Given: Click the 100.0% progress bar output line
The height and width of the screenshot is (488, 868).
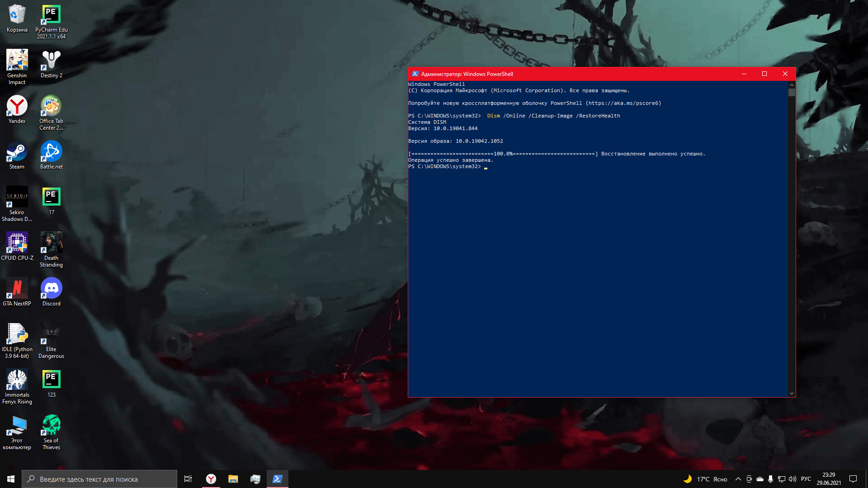Looking at the screenshot, I should pos(557,154).
